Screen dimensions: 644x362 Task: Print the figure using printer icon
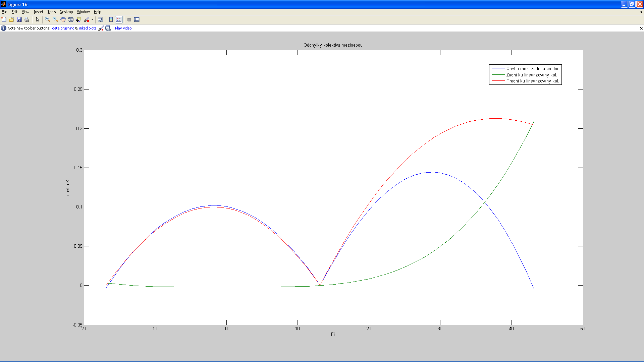click(x=27, y=19)
